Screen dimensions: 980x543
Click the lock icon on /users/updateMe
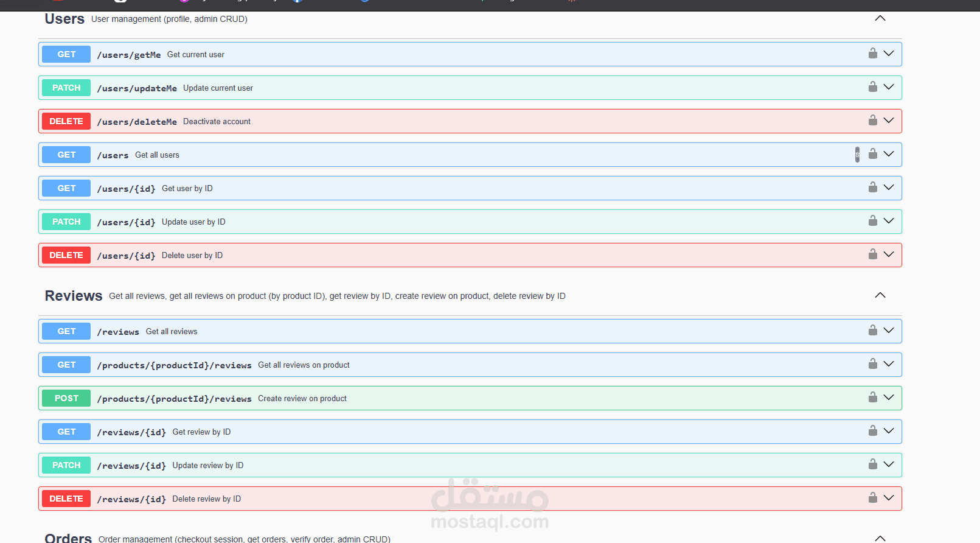pyautogui.click(x=872, y=87)
